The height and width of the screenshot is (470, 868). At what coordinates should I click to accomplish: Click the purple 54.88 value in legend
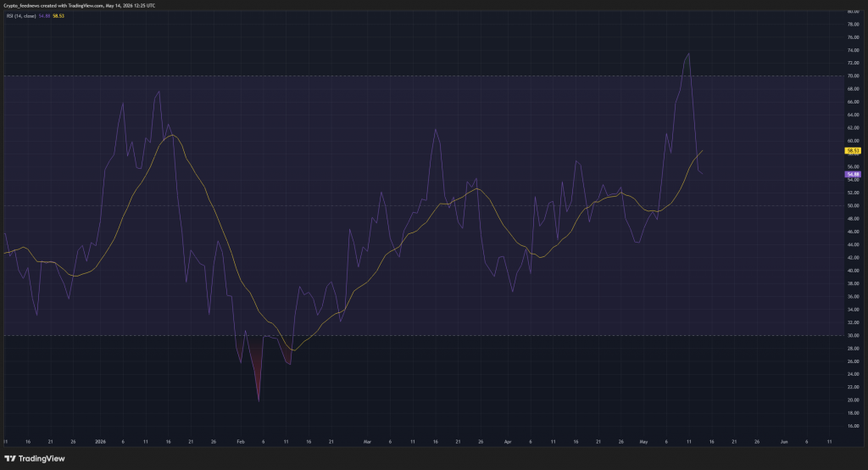tap(44, 16)
